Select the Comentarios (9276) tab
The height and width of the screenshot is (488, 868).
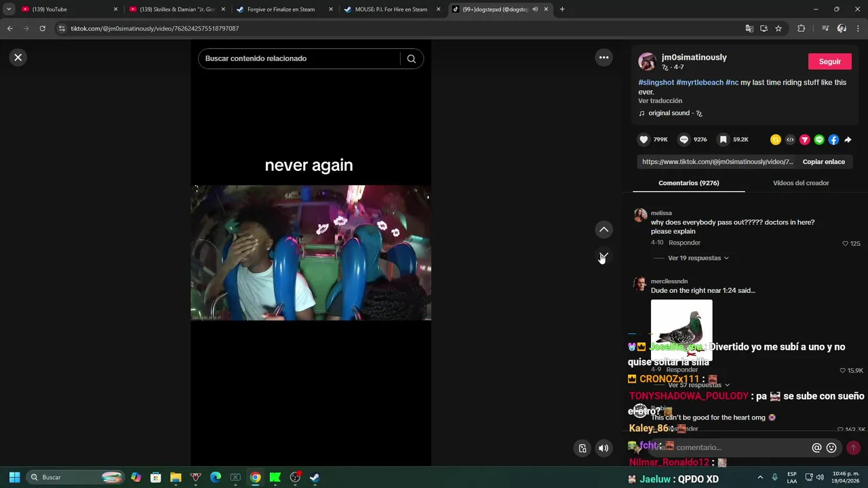pyautogui.click(x=688, y=183)
